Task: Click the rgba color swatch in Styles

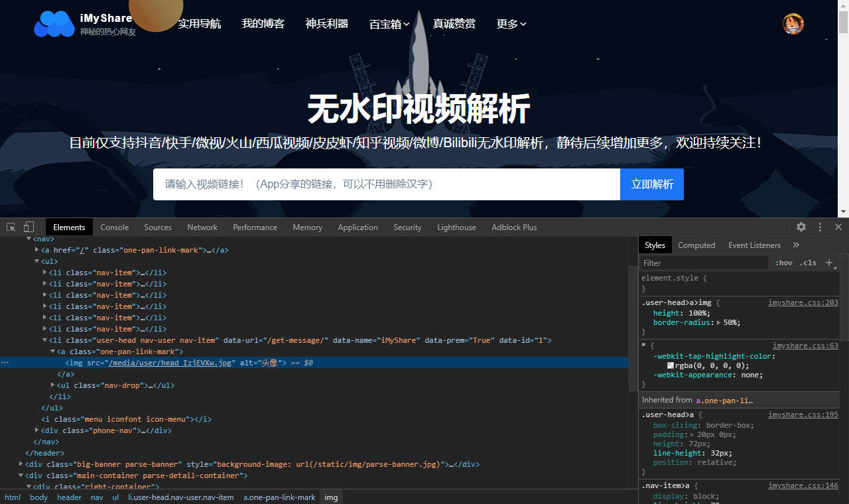Action: coord(670,365)
